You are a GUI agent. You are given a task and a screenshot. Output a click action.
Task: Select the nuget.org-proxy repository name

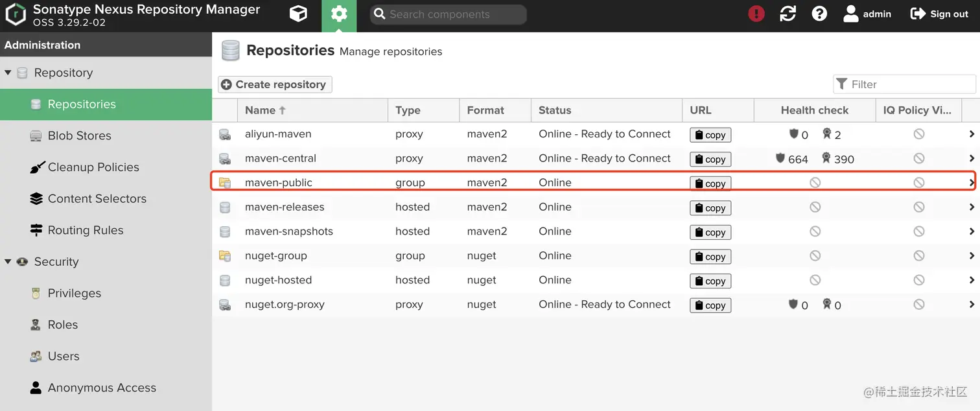(285, 305)
